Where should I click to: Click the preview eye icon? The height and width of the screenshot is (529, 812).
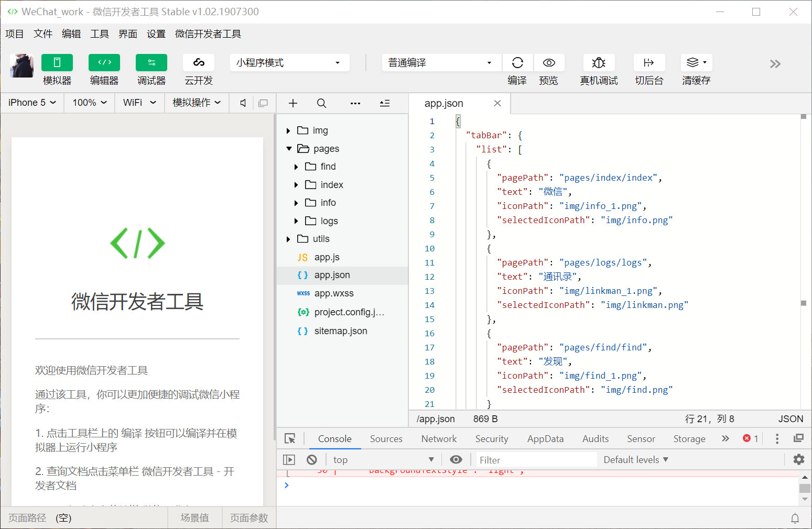[549, 62]
